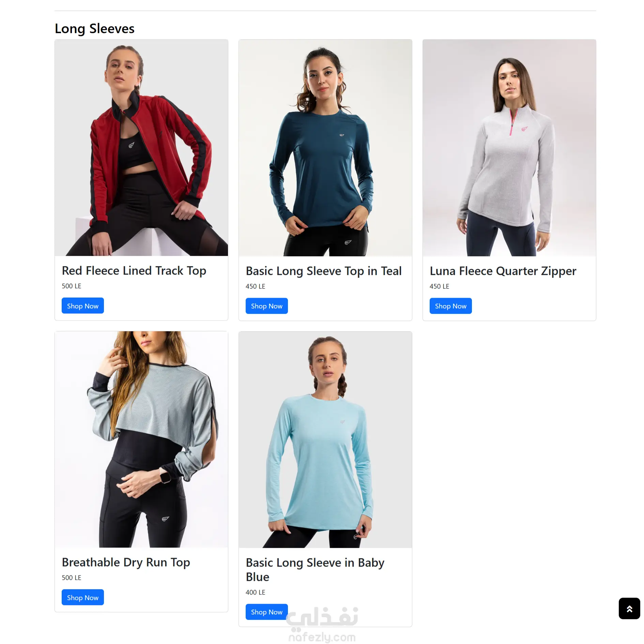Screen dimensions: 644x644
Task: Shop Now for Red Fleece Lined Track Top
Action: pos(83,306)
